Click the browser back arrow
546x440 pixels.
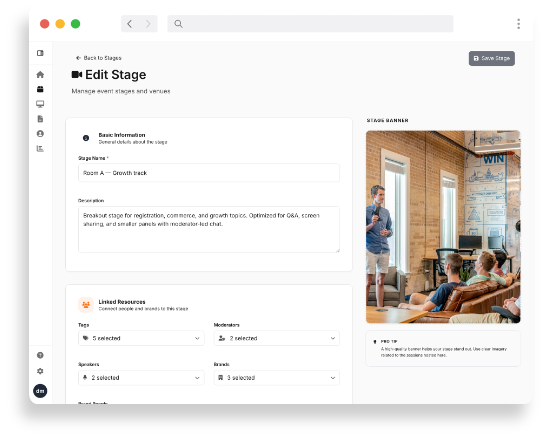tap(130, 24)
